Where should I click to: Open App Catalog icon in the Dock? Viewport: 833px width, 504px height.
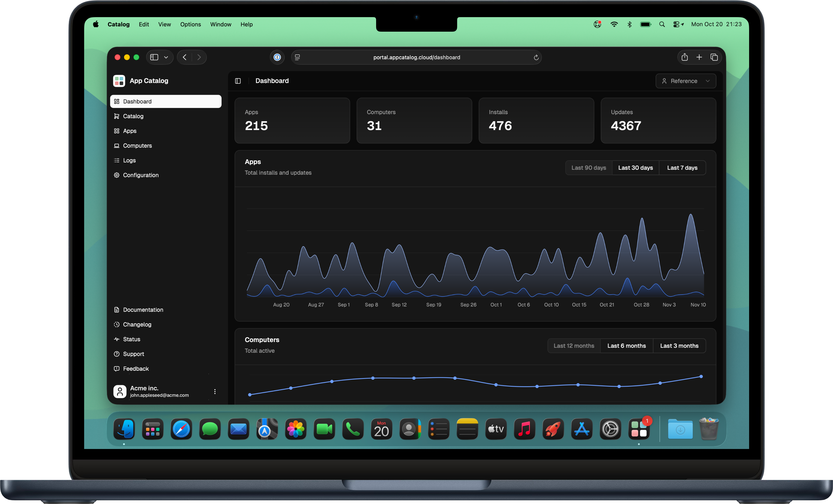click(639, 429)
